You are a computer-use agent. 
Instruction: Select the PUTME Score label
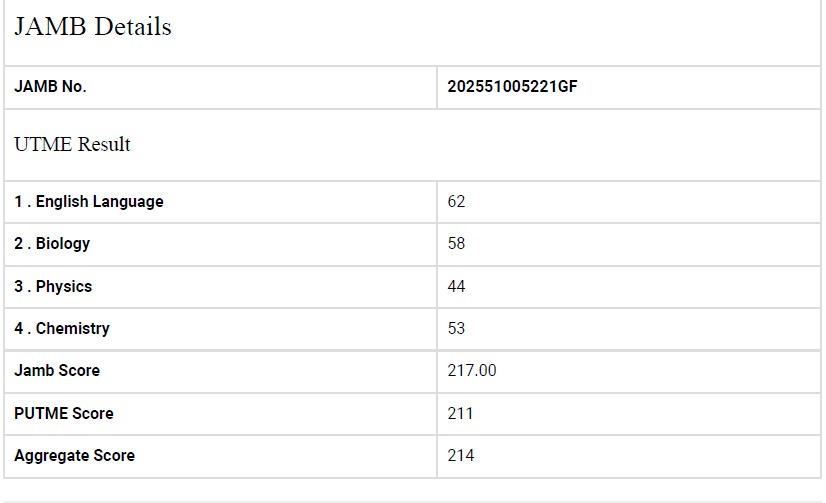click(64, 414)
